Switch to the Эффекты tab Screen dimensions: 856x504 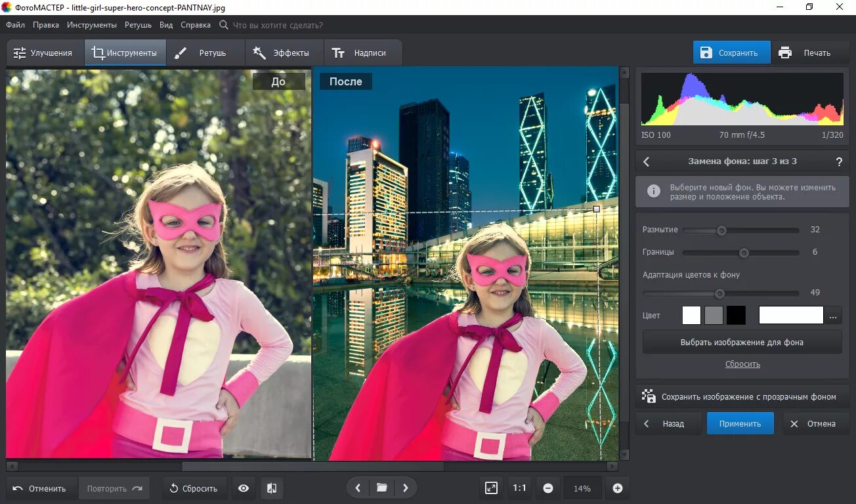[284, 53]
